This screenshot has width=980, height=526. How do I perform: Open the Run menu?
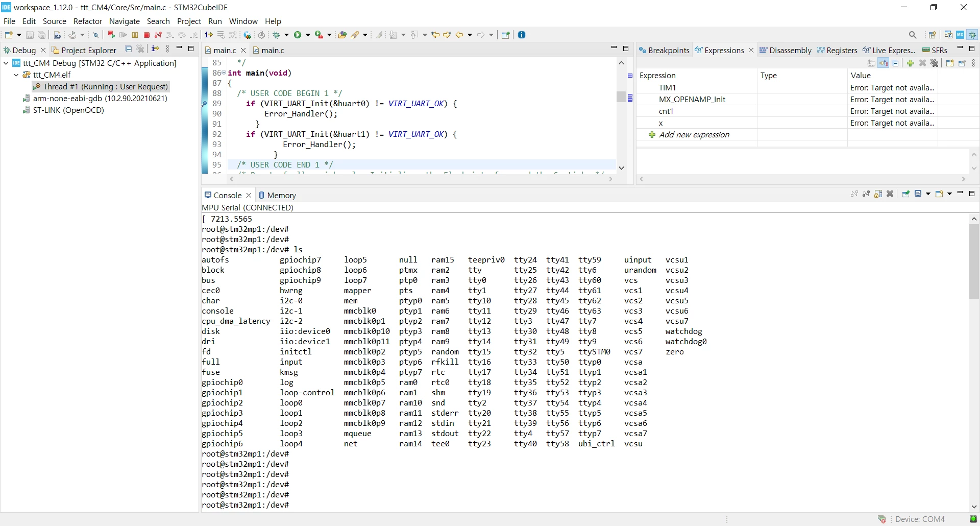pyautogui.click(x=215, y=21)
